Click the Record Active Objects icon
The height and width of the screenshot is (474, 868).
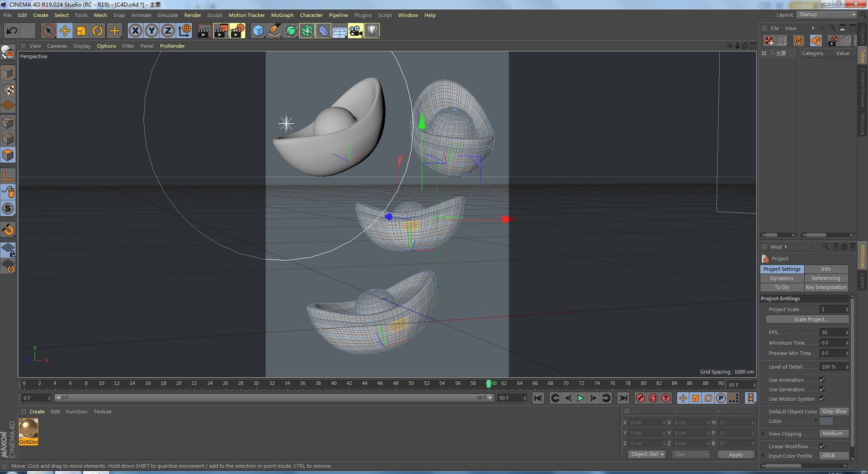pyautogui.click(x=640, y=398)
